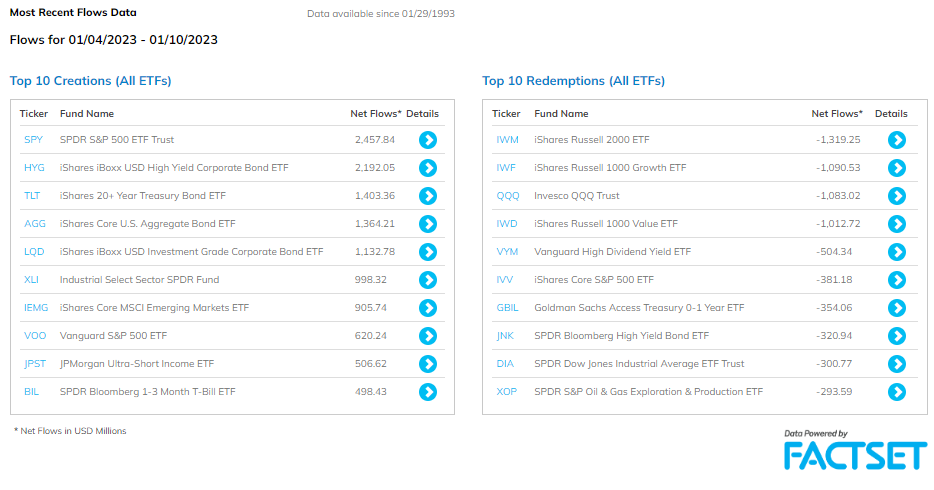The image size is (934, 490).
Task: Select fund name Industrial Select Sector SPDR Fund
Action: click(x=139, y=280)
